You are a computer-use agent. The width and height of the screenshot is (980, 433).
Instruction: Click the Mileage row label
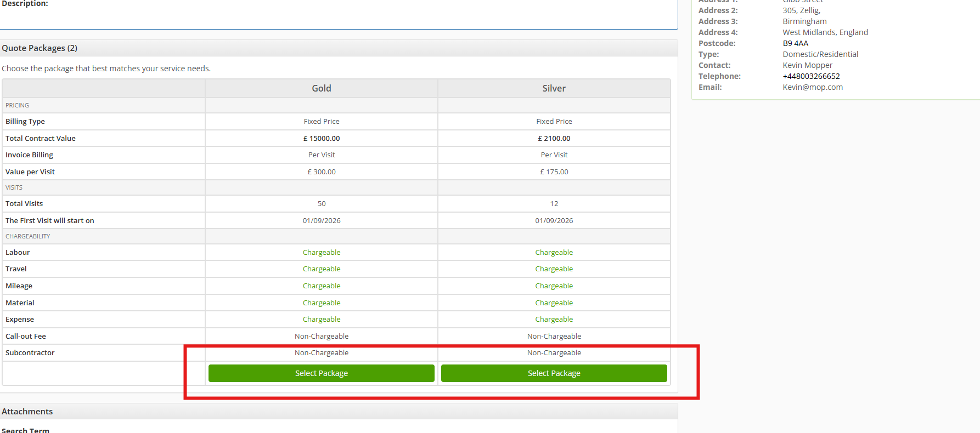(19, 286)
